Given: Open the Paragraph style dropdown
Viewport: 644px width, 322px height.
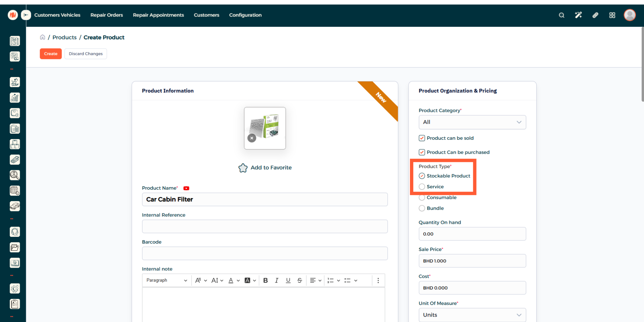Looking at the screenshot, I should [x=166, y=280].
